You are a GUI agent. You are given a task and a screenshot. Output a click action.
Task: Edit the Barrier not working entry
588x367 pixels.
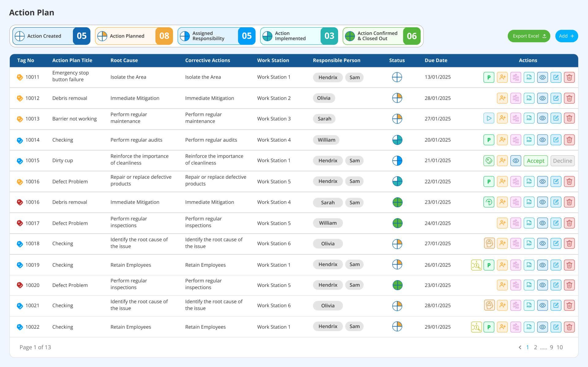pyautogui.click(x=556, y=119)
